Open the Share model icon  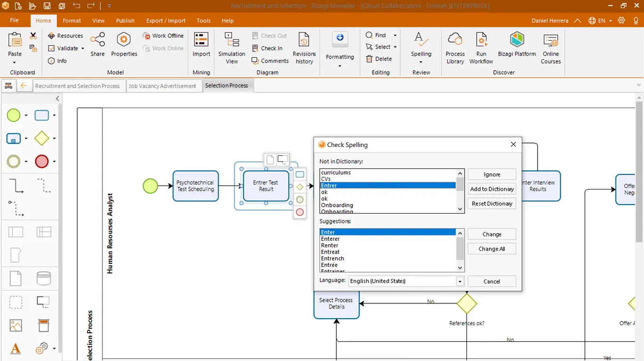click(x=98, y=45)
